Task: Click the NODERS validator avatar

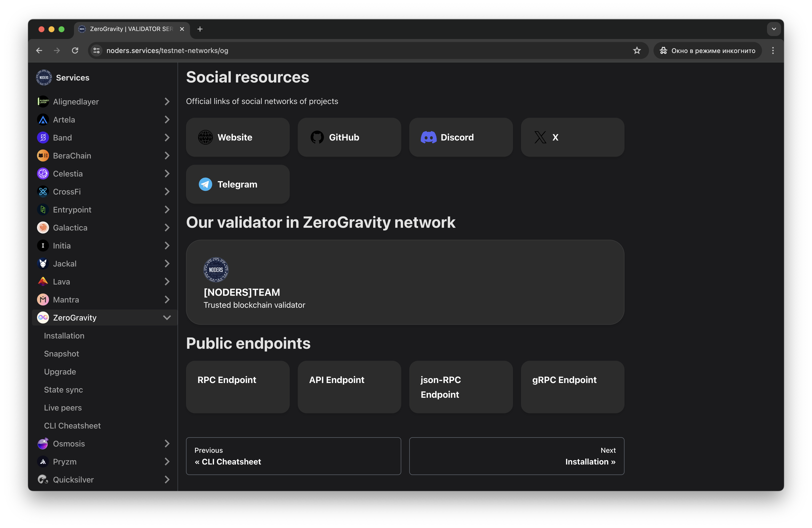Action: [216, 270]
